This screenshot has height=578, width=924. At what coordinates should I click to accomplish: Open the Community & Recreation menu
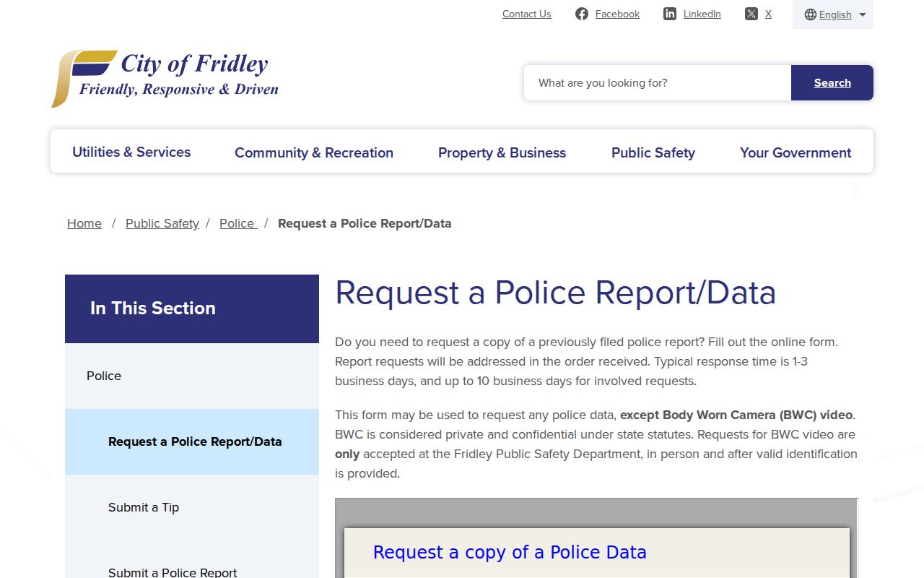pos(314,152)
